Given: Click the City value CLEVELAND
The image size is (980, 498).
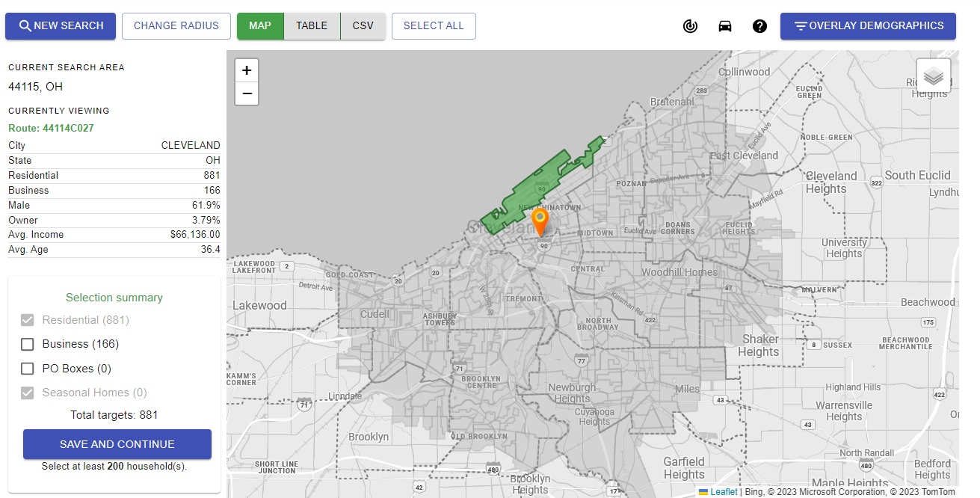Looking at the screenshot, I should pyautogui.click(x=191, y=146).
